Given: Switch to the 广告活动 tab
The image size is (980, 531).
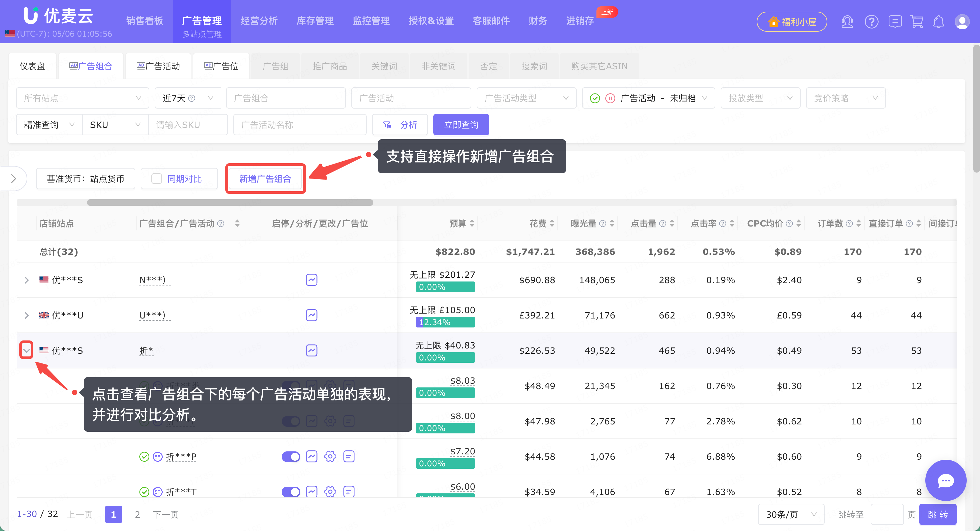Looking at the screenshot, I should click(x=158, y=66).
